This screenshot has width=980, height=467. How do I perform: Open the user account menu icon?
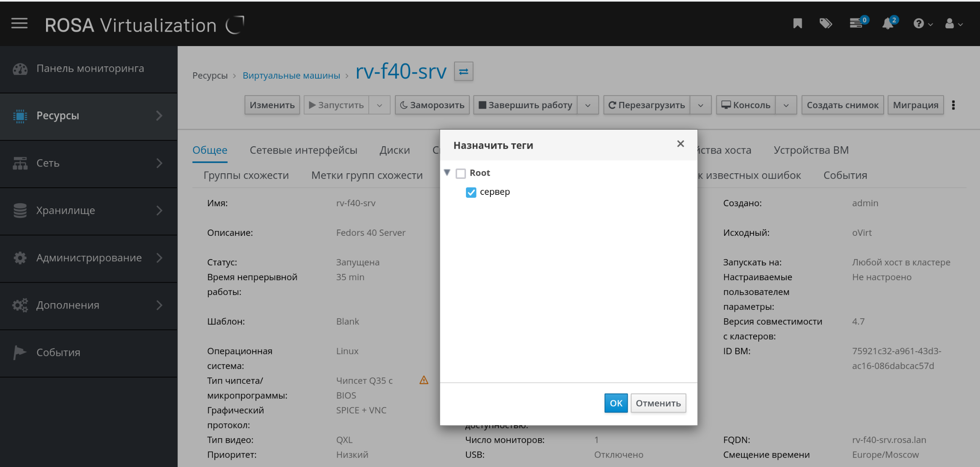pyautogui.click(x=950, y=24)
